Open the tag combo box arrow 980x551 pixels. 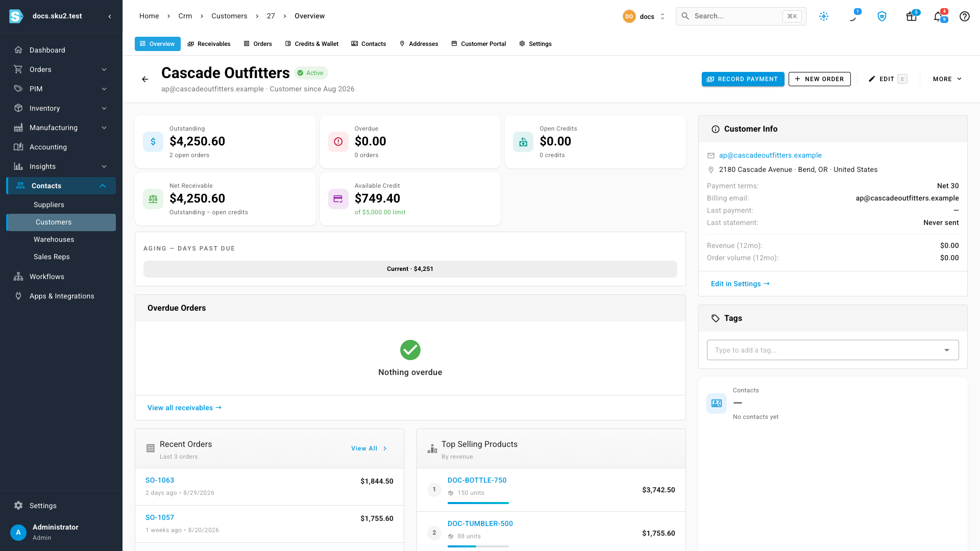[x=947, y=350]
